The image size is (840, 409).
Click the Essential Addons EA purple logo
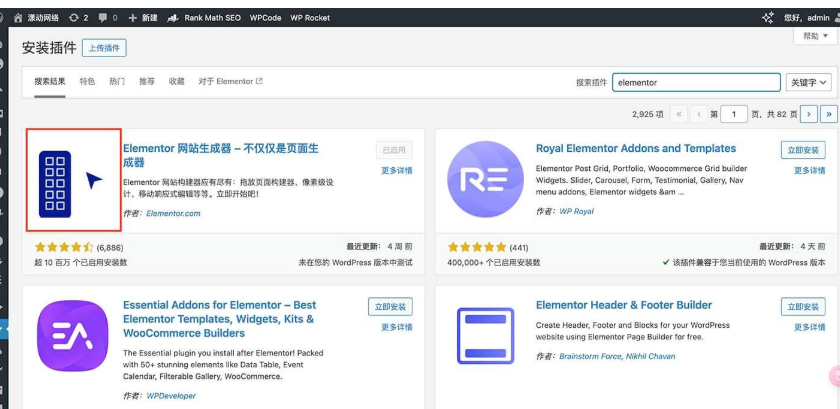pyautogui.click(x=72, y=336)
